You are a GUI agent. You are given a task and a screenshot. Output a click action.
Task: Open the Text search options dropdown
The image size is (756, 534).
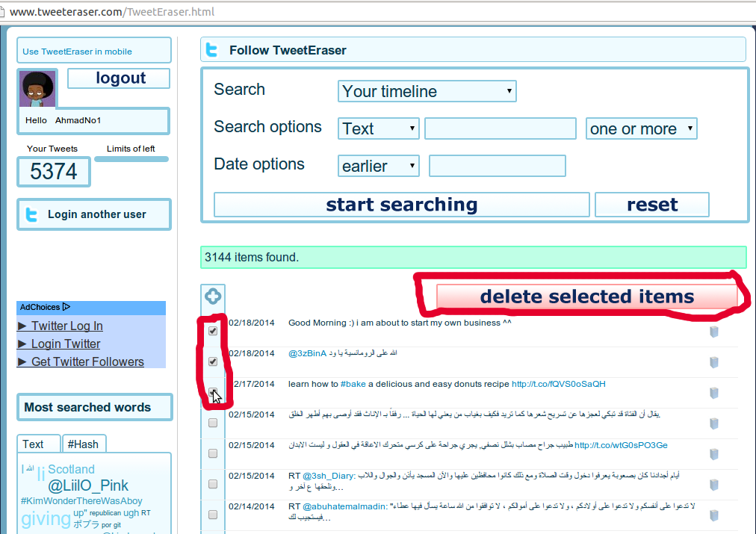[378, 128]
